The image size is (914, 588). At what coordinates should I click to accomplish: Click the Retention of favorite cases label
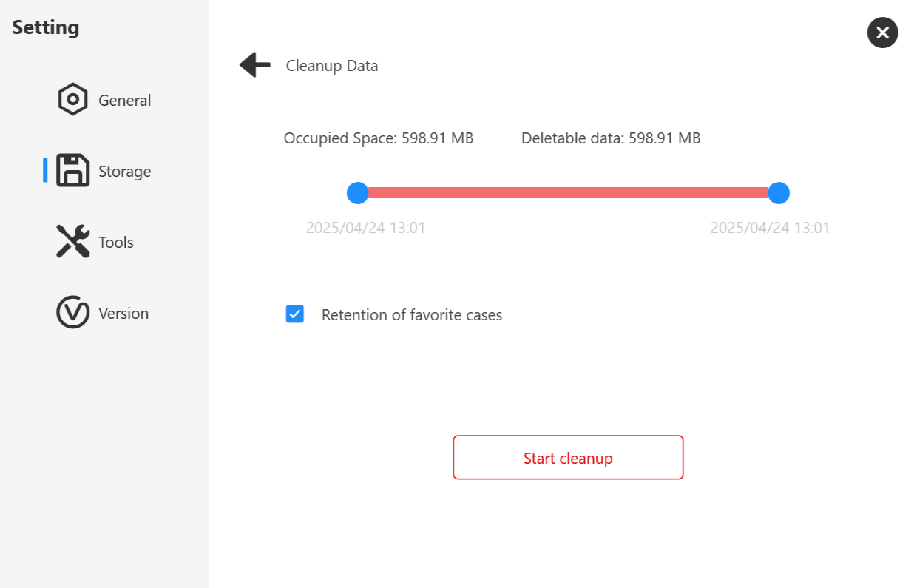point(412,315)
